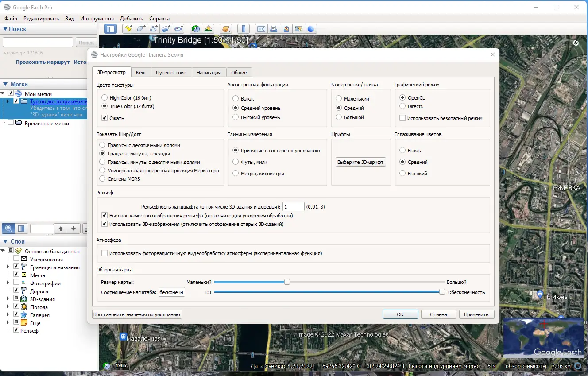Click the Размер карты slider handle
The width and height of the screenshot is (588, 376).
(287, 282)
